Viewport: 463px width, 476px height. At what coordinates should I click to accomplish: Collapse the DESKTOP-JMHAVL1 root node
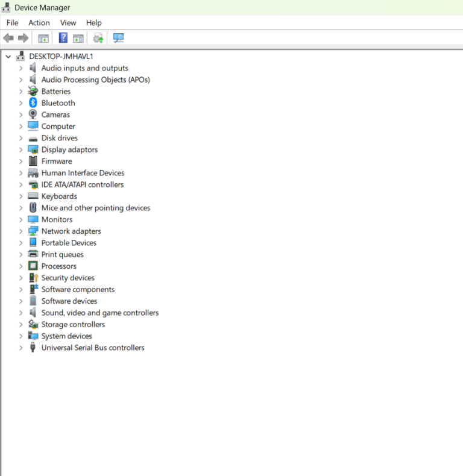pos(8,57)
